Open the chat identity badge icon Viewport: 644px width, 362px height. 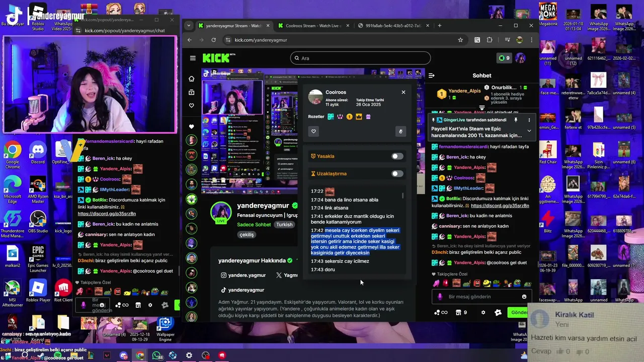click(498, 312)
